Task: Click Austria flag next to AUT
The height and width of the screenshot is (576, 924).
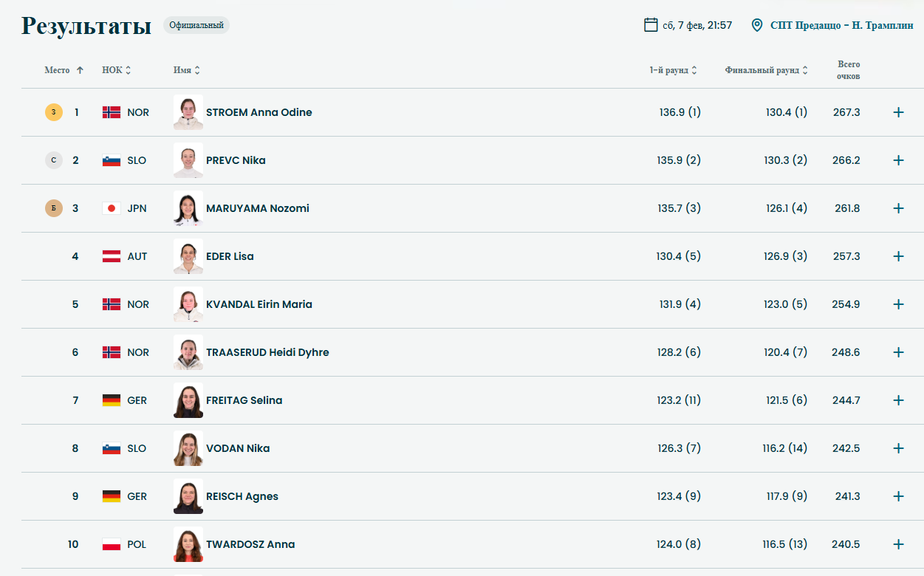Action: click(x=112, y=256)
